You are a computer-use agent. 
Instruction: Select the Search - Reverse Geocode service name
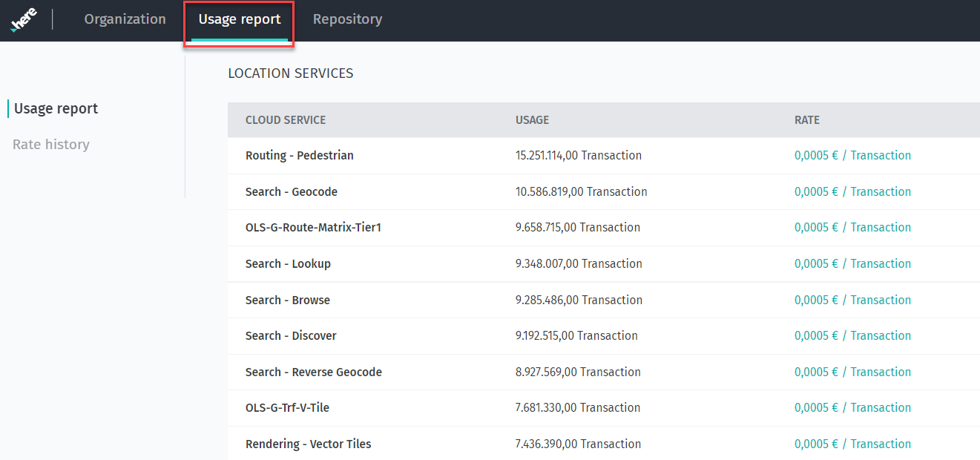(x=314, y=372)
